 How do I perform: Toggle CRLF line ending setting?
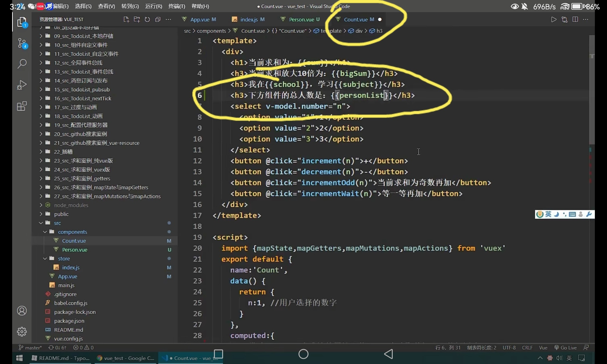[527, 348]
